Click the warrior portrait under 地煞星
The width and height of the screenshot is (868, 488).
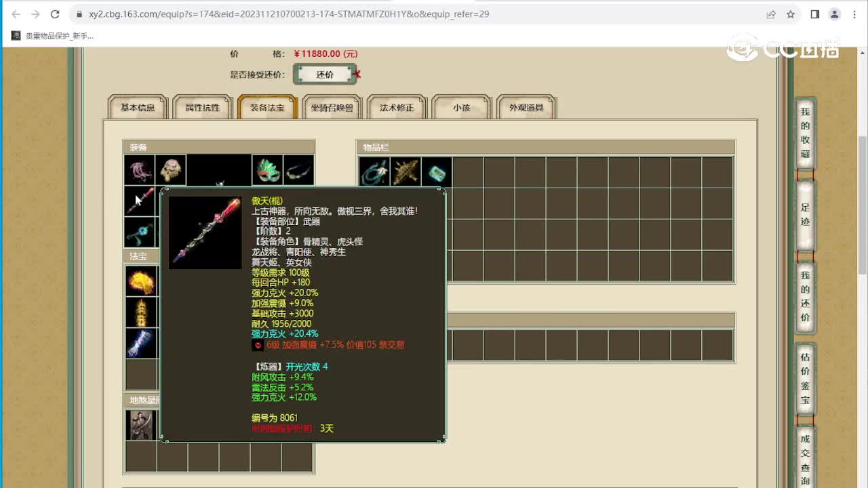[141, 425]
